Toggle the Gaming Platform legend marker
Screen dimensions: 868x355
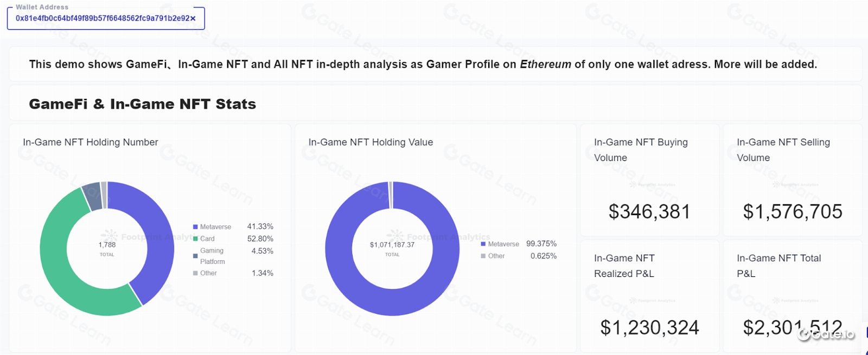195,256
